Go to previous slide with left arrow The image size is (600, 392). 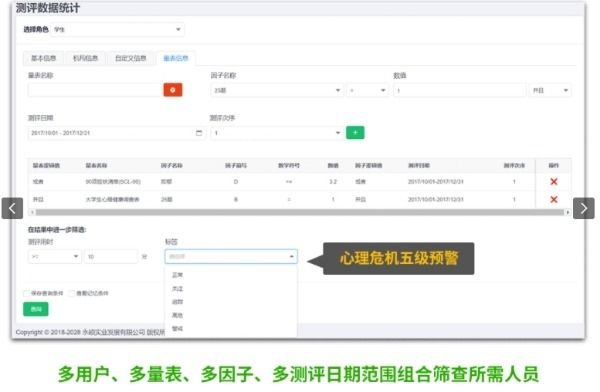tap(12, 208)
